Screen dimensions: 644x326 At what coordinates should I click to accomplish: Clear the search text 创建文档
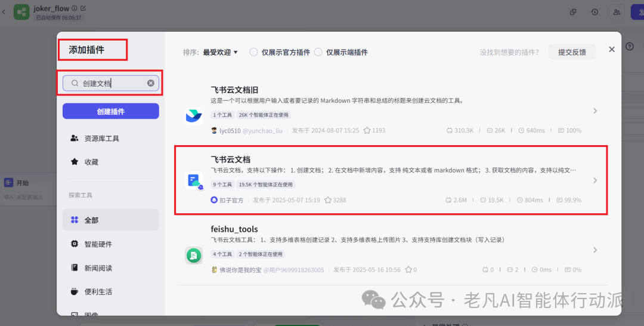click(151, 83)
